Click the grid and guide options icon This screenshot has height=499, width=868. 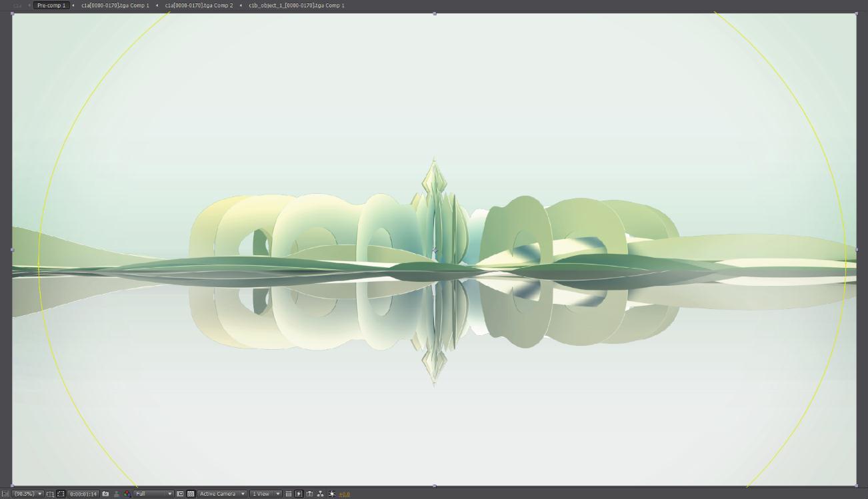(50, 494)
